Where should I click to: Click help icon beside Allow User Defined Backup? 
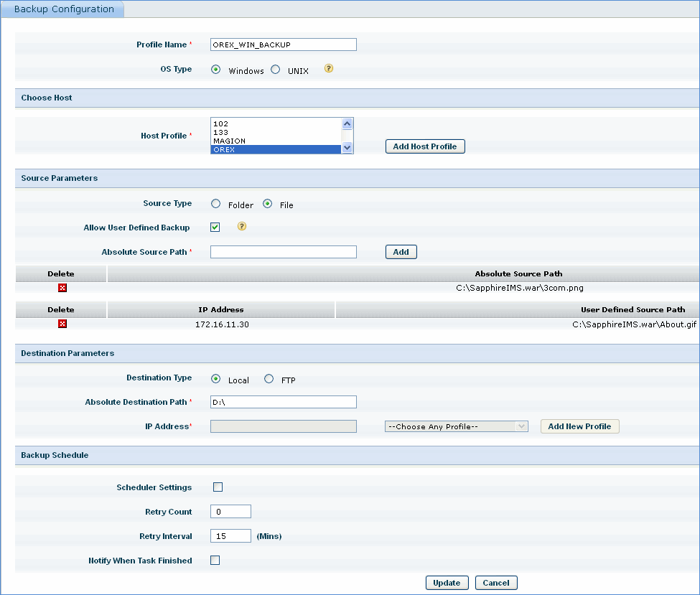point(242,226)
